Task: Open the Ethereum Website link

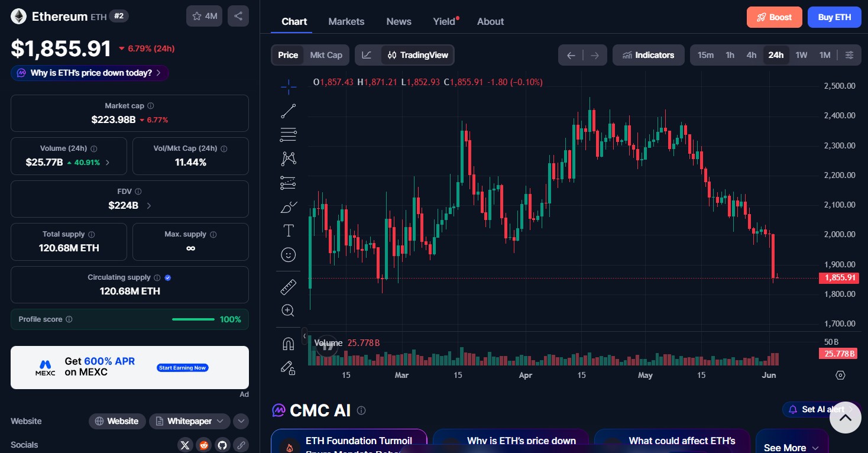Action: click(116, 421)
